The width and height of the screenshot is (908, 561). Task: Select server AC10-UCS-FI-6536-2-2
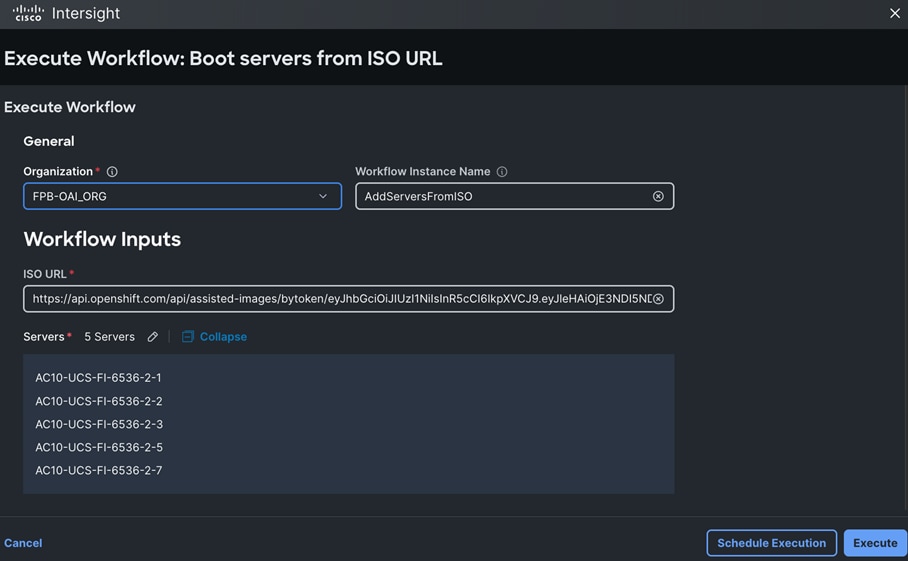(99, 401)
